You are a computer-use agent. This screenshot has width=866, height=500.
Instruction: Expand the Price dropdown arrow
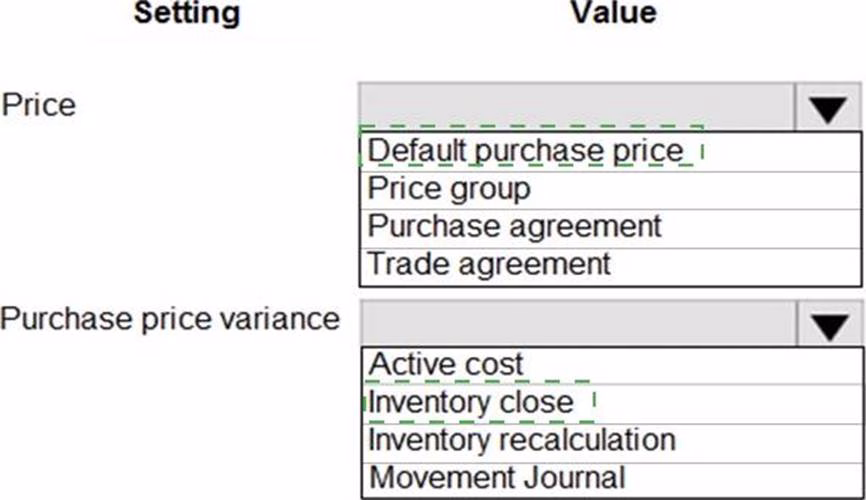coord(827,107)
